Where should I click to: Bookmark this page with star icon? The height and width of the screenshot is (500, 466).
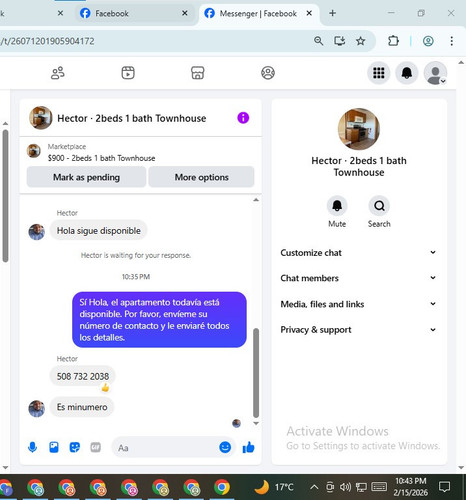[360, 41]
